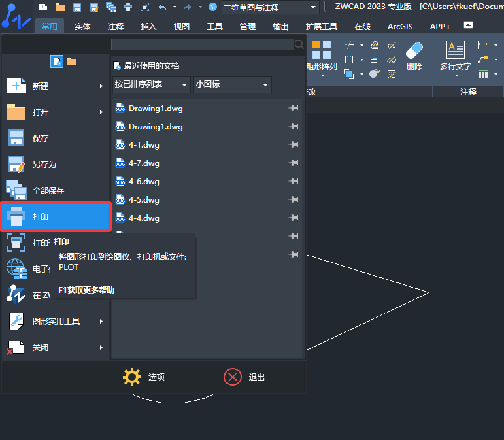Click the leader arrow icon in 注释 panel
Viewport: 504px width, 440px height.
pyautogui.click(x=483, y=59)
